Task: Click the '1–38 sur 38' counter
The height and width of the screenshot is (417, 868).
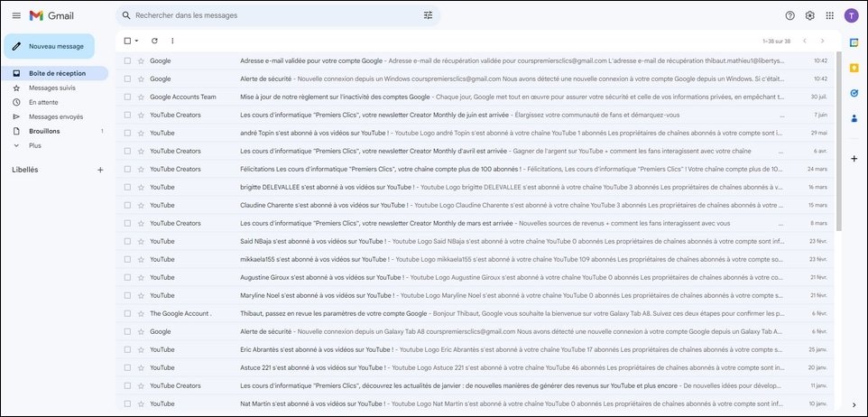Action: click(x=776, y=41)
